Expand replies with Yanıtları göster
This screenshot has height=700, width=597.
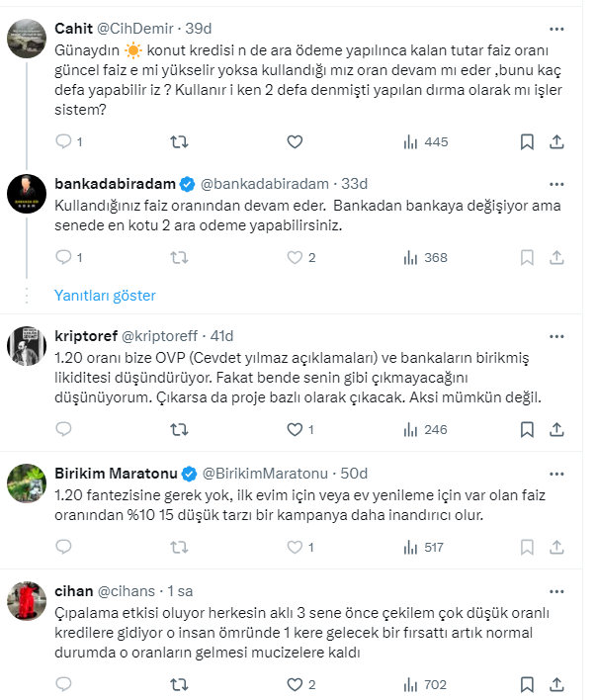pos(105,295)
